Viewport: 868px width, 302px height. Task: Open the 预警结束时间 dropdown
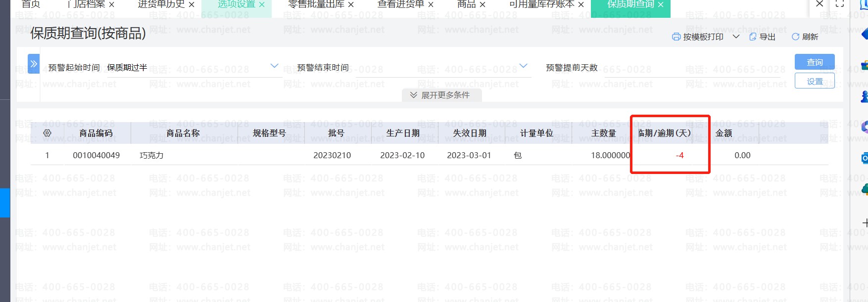click(524, 66)
